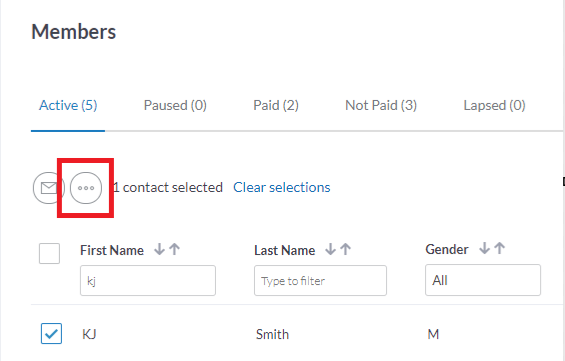
Task: Select the Active (5) tab
Action: pos(68,106)
